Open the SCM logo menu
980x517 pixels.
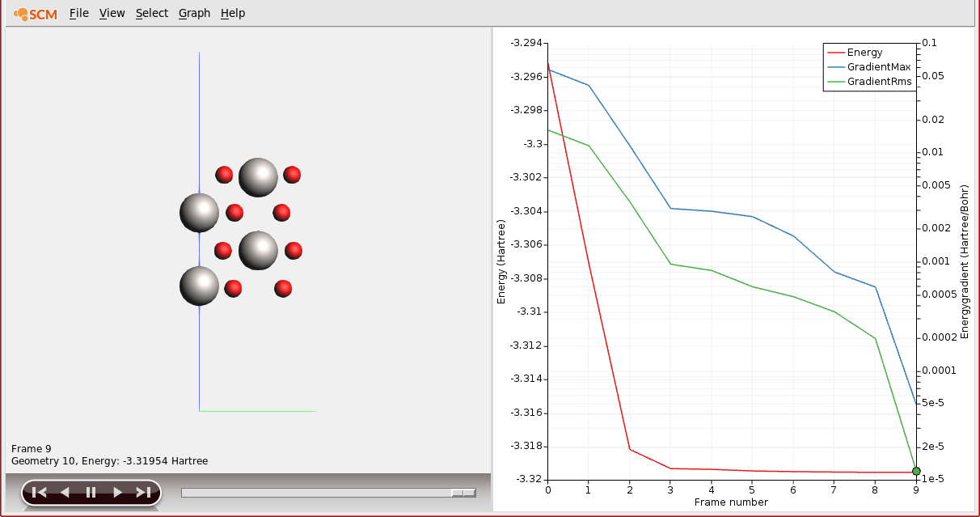[34, 13]
